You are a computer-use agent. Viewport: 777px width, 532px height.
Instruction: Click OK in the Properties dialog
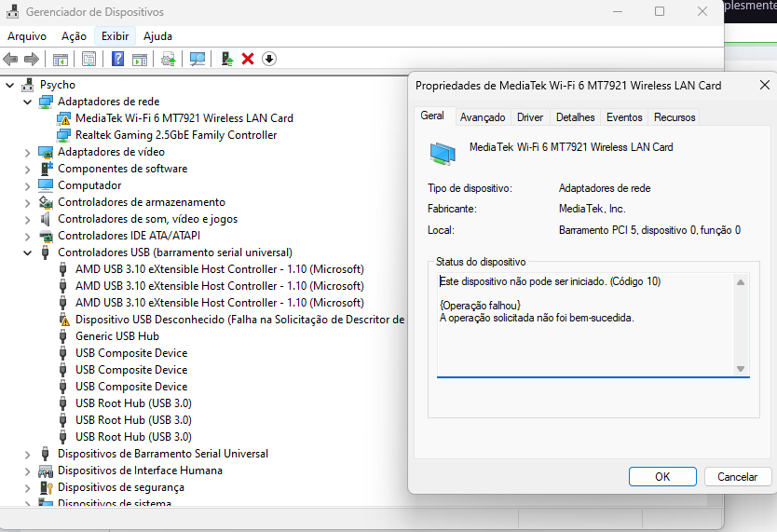[662, 476]
